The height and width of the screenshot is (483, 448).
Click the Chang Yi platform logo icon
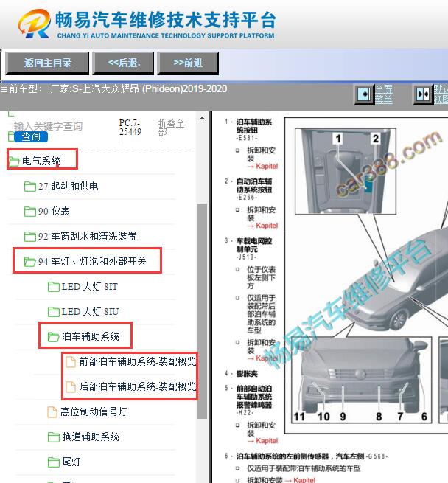coord(34,24)
